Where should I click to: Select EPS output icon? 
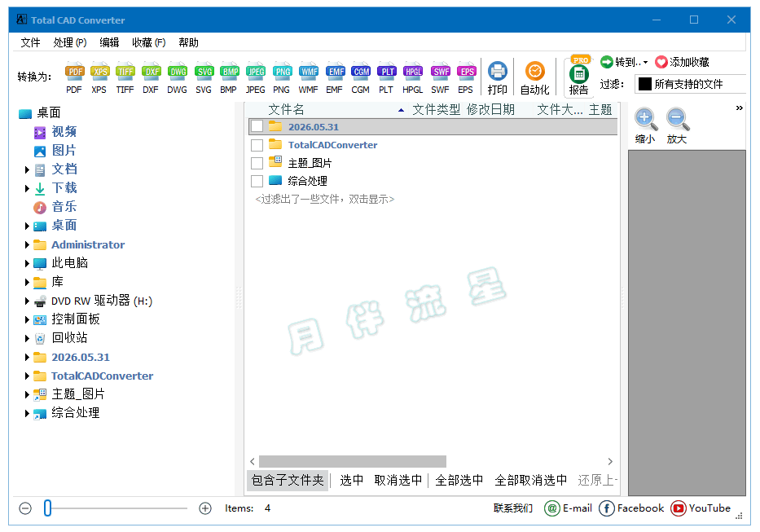466,77
